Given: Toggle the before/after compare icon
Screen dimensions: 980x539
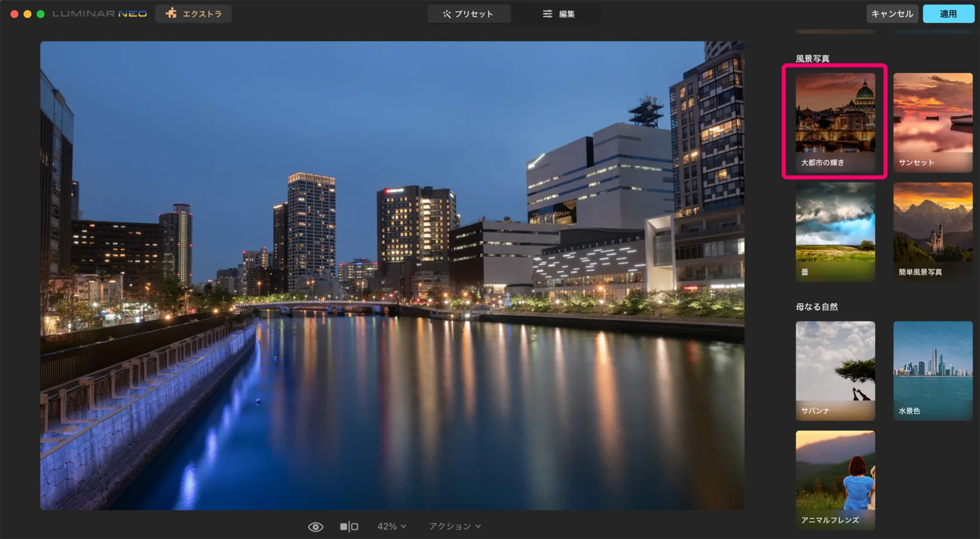Looking at the screenshot, I should click(349, 527).
